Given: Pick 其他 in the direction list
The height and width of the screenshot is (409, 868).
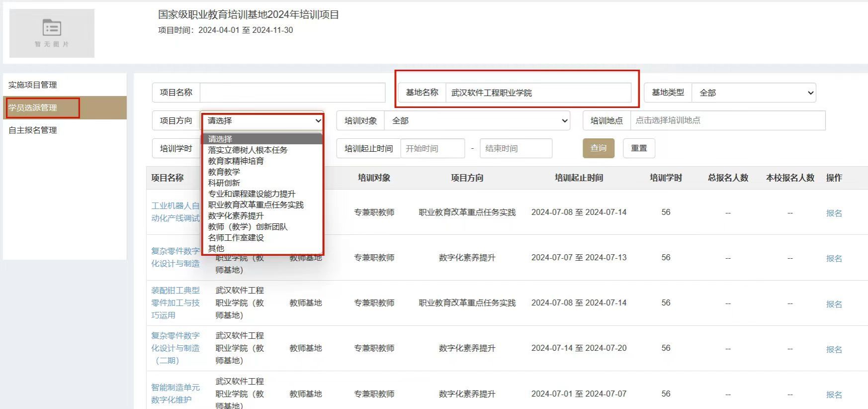Looking at the screenshot, I should (x=216, y=249).
